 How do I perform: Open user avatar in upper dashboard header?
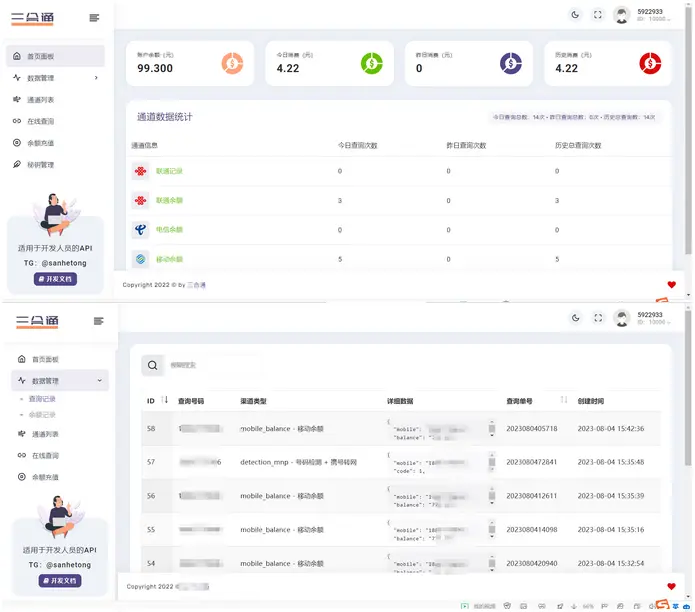621,15
